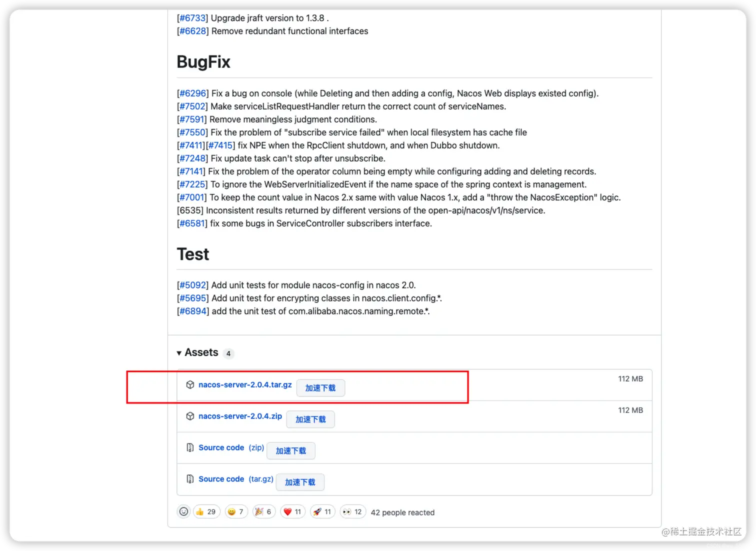Click the BugFix heading
The width and height of the screenshot is (756, 551).
point(203,62)
